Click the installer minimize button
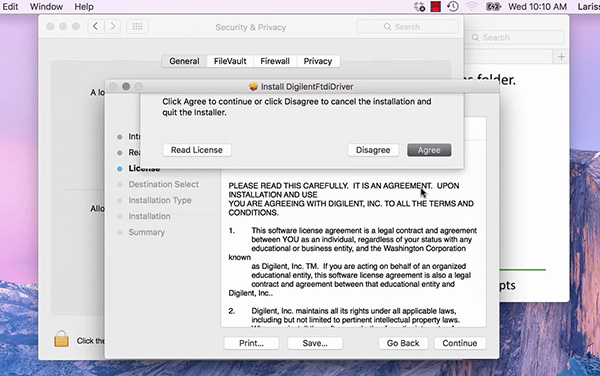This screenshot has width=600, height=376. [126, 86]
